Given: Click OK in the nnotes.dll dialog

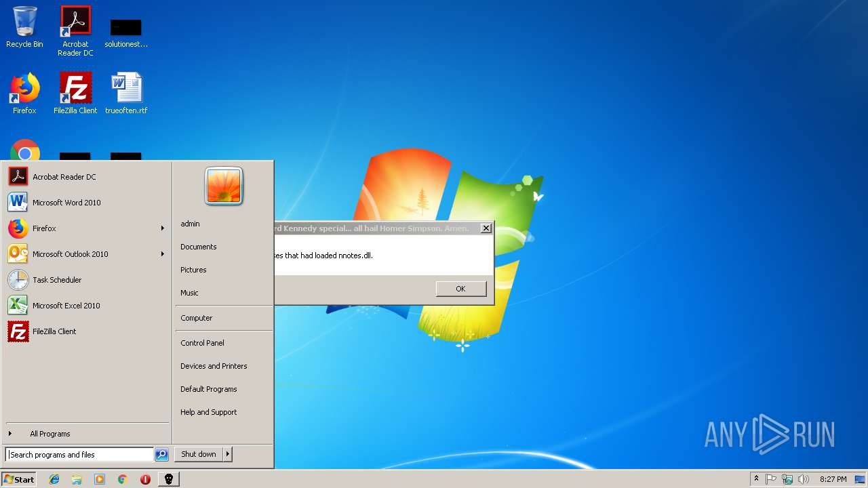Looking at the screenshot, I should (461, 289).
